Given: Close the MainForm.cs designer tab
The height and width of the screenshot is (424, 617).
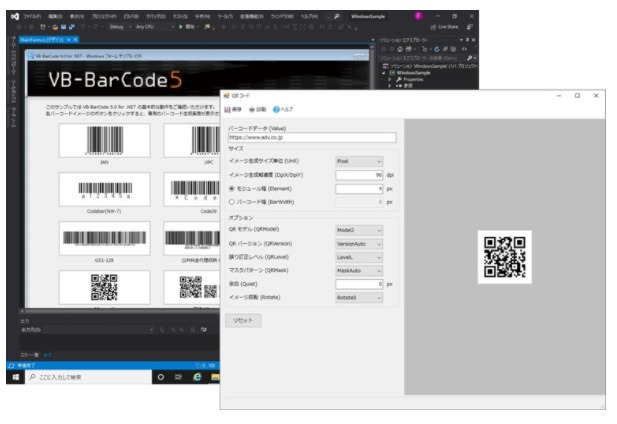Looking at the screenshot, I should pyautogui.click(x=75, y=40).
